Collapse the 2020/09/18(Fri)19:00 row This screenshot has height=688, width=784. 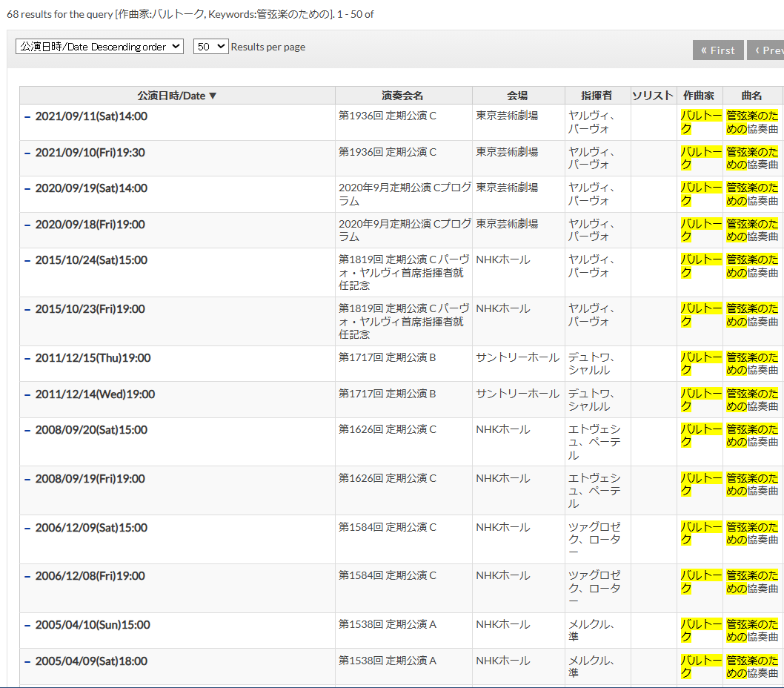(x=27, y=225)
